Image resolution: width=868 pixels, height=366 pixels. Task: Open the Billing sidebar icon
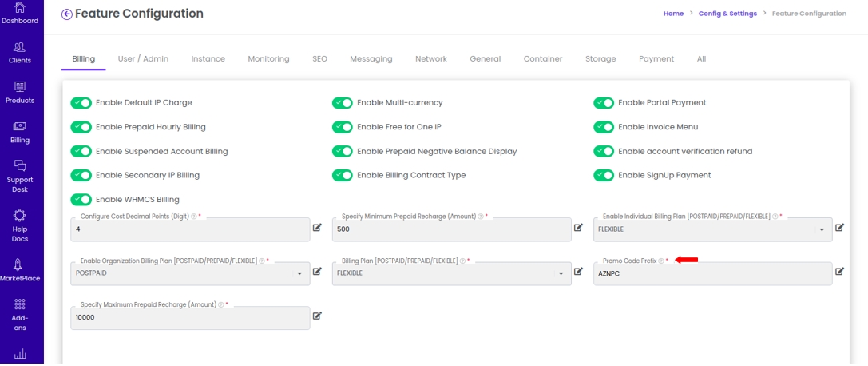20,127
